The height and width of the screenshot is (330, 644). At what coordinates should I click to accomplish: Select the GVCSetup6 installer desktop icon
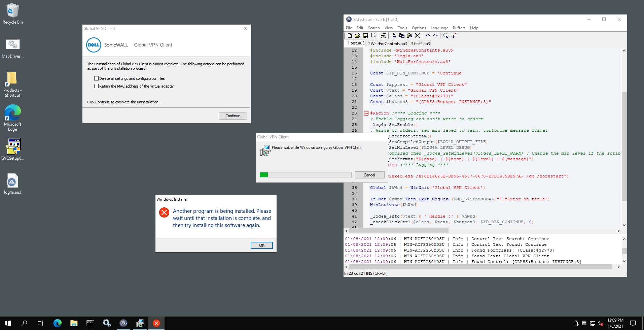click(x=13, y=149)
